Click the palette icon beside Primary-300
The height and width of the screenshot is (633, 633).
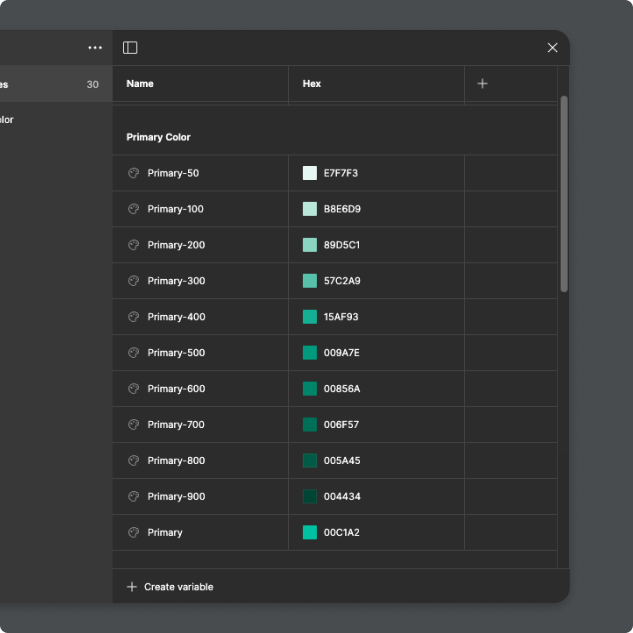pos(133,281)
